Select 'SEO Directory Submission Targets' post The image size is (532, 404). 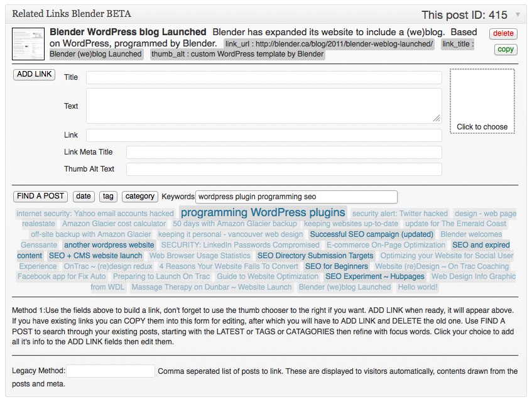(x=315, y=256)
